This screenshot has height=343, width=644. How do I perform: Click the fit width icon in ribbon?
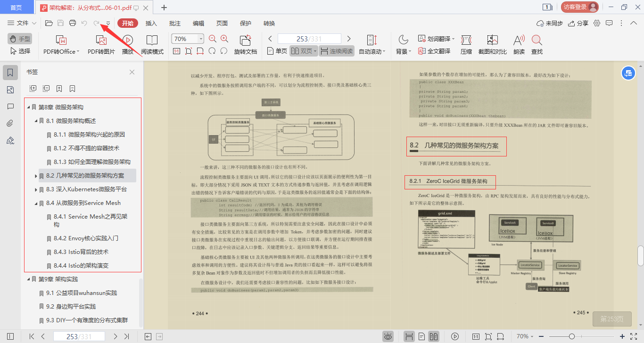pyautogui.click(x=200, y=51)
